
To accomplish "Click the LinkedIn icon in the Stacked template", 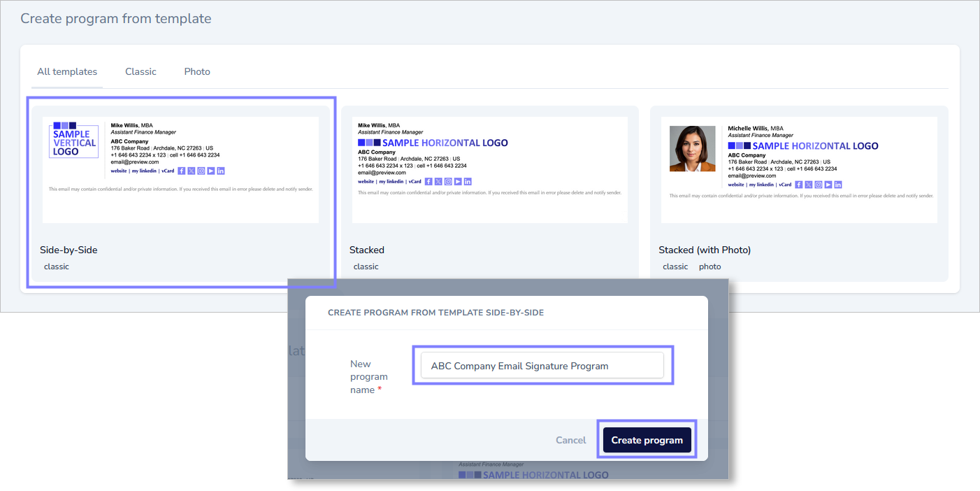I will 468,181.
